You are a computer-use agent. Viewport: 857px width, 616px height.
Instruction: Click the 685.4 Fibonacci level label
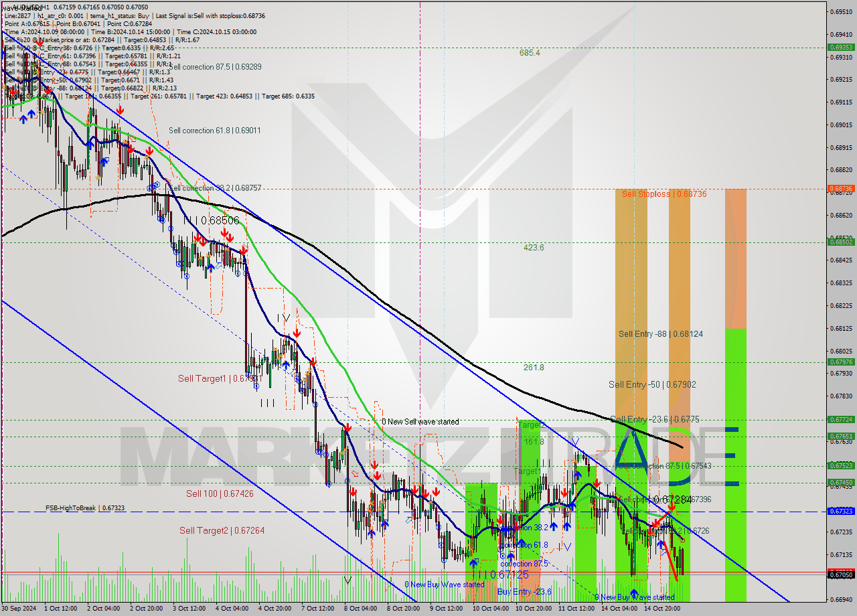pos(530,52)
